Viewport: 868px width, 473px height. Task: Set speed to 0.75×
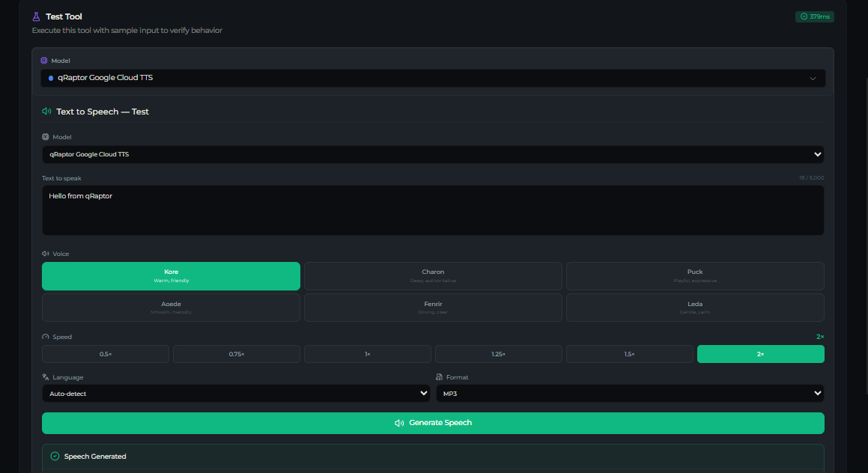point(237,354)
